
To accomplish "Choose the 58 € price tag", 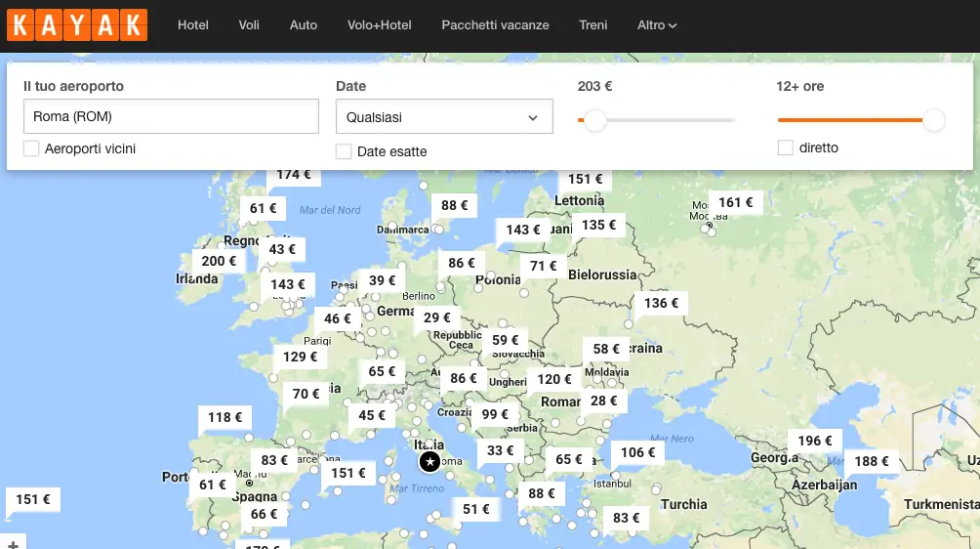I will [x=606, y=349].
